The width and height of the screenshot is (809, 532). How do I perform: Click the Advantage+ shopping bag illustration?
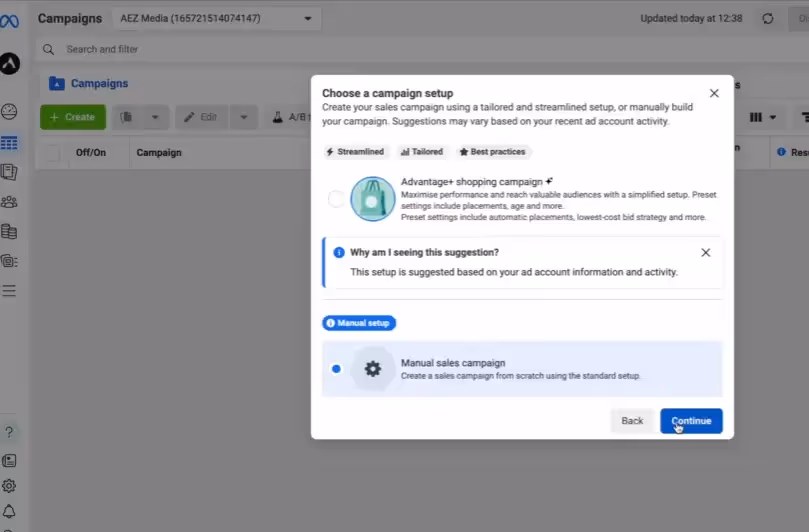tap(373, 199)
